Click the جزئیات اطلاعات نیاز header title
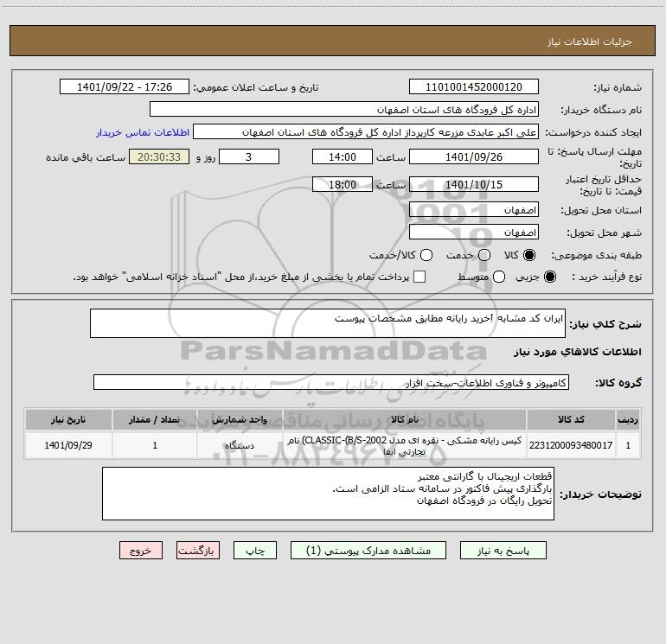Screen dimensions: 666x644 click(x=590, y=41)
